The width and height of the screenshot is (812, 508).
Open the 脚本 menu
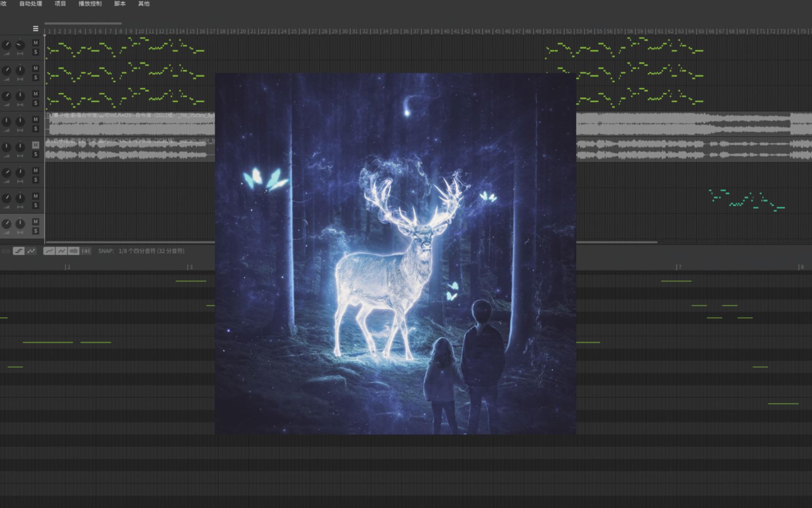click(x=120, y=4)
